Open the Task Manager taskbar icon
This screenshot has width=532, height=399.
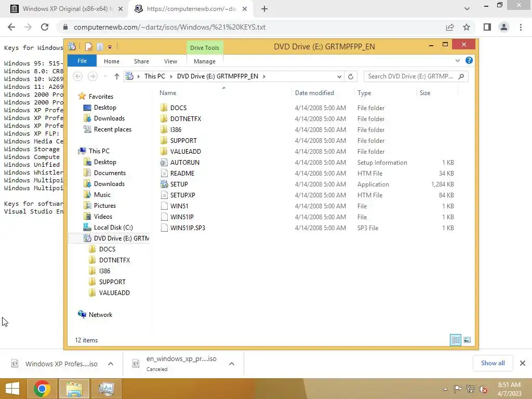click(x=106, y=389)
